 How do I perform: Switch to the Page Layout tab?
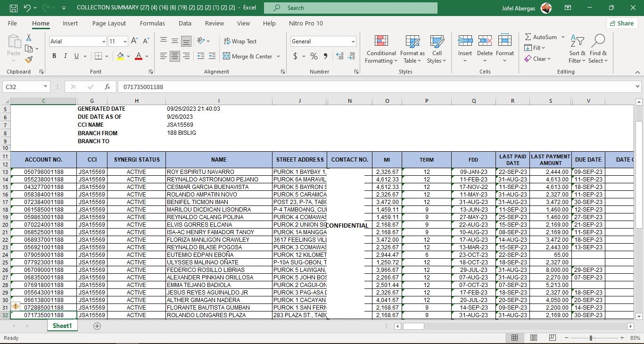(109, 23)
